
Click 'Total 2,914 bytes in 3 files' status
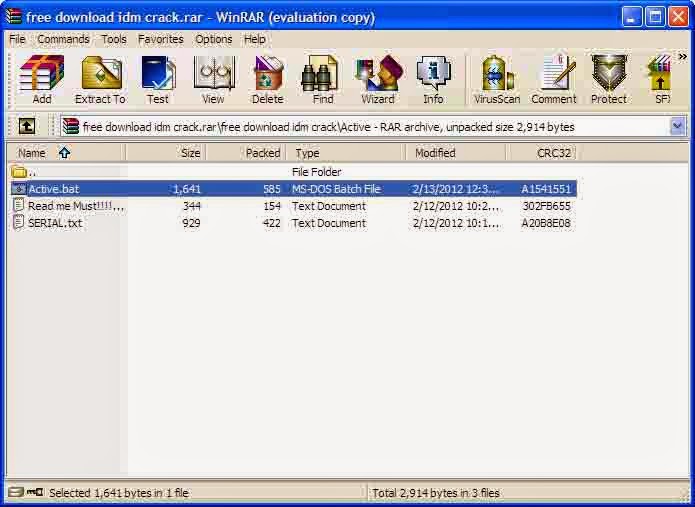(436, 493)
